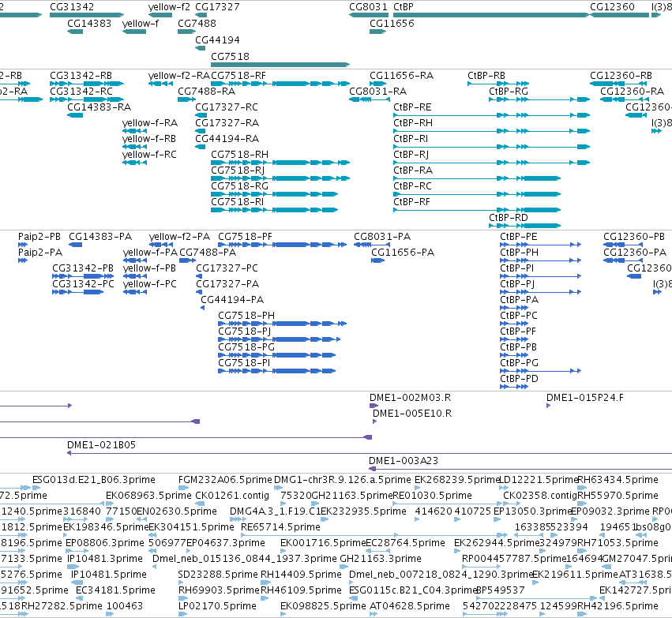This screenshot has width=672, height=618.
Task: Click the CG11656-PA protein label
Action: [403, 253]
